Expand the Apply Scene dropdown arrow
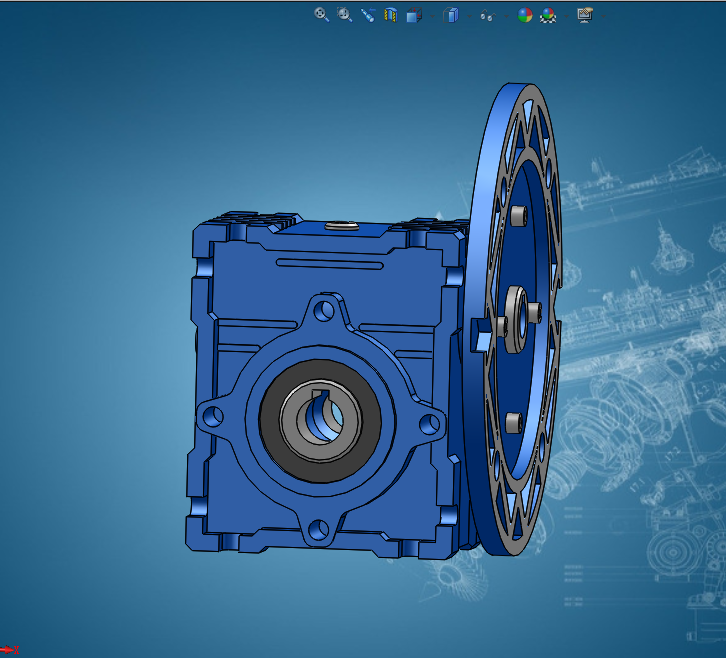Screen dimensions: 726x658 point(566,16)
